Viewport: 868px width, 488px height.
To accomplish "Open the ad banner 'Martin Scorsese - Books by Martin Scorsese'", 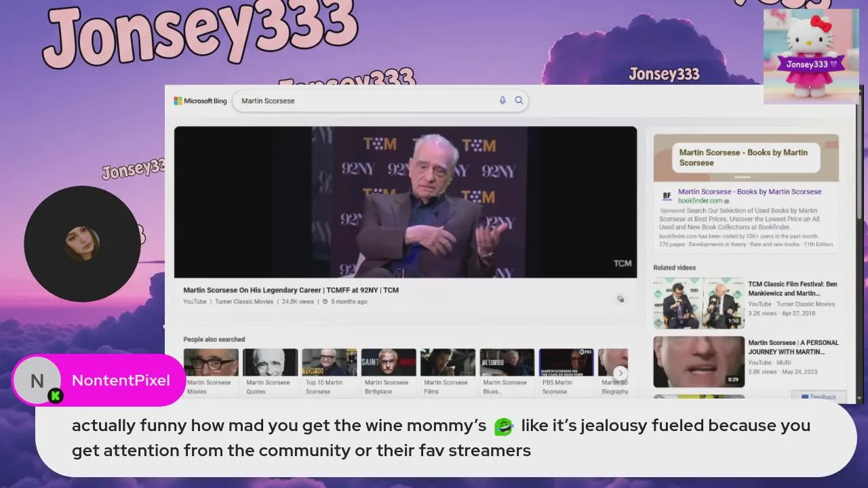I will 746,158.
